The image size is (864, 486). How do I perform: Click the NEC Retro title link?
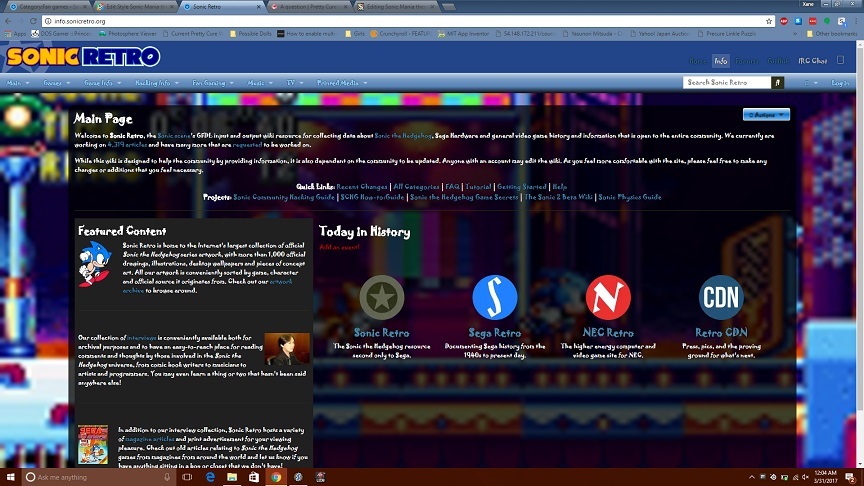(x=608, y=333)
